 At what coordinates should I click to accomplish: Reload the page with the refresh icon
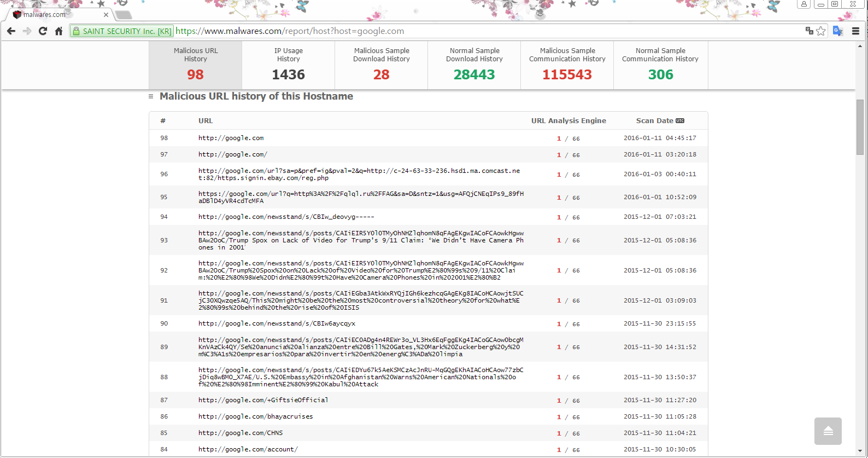[43, 31]
